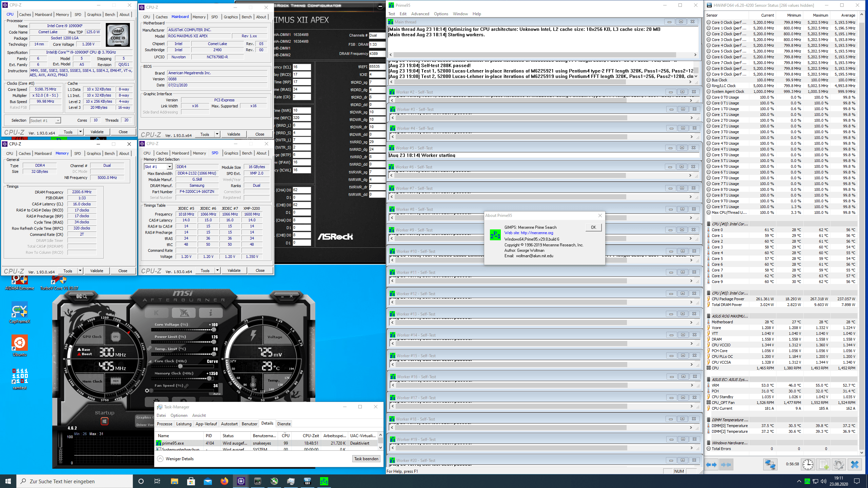
Task: Click HWiNFO collapse columns arrows icon
Action: (726, 465)
